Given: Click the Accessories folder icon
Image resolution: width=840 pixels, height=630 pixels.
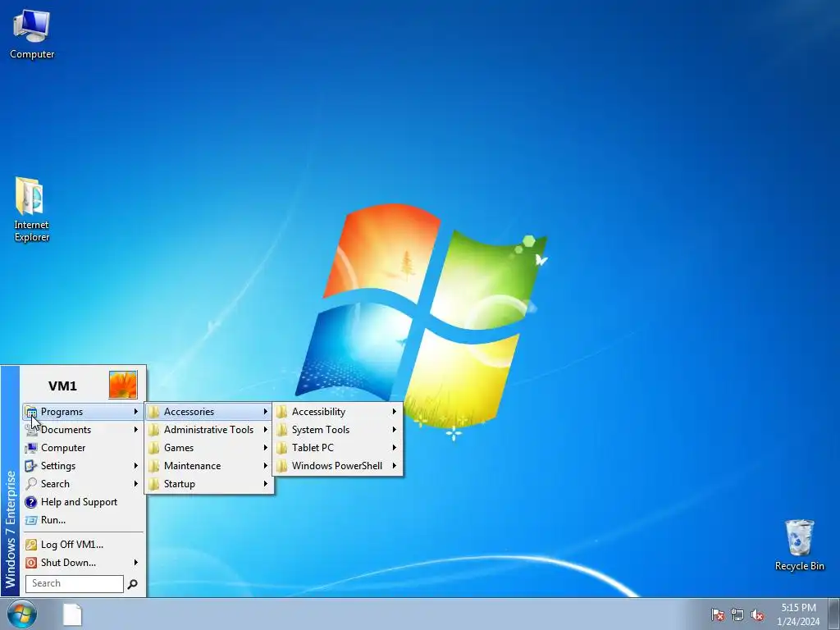Looking at the screenshot, I should [x=154, y=412].
